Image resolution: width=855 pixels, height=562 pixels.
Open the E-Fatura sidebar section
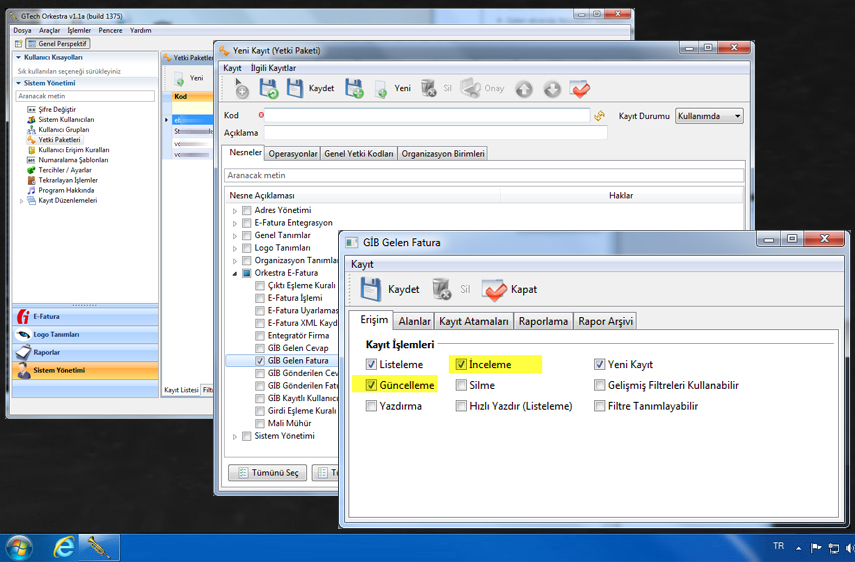[x=85, y=316]
